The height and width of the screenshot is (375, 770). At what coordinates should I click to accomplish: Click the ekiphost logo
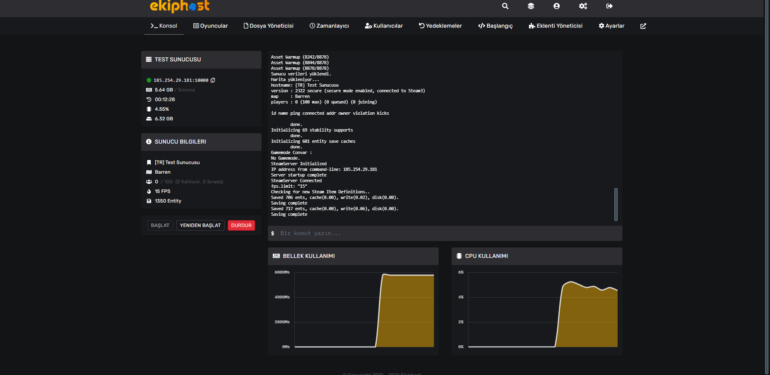(x=180, y=6)
